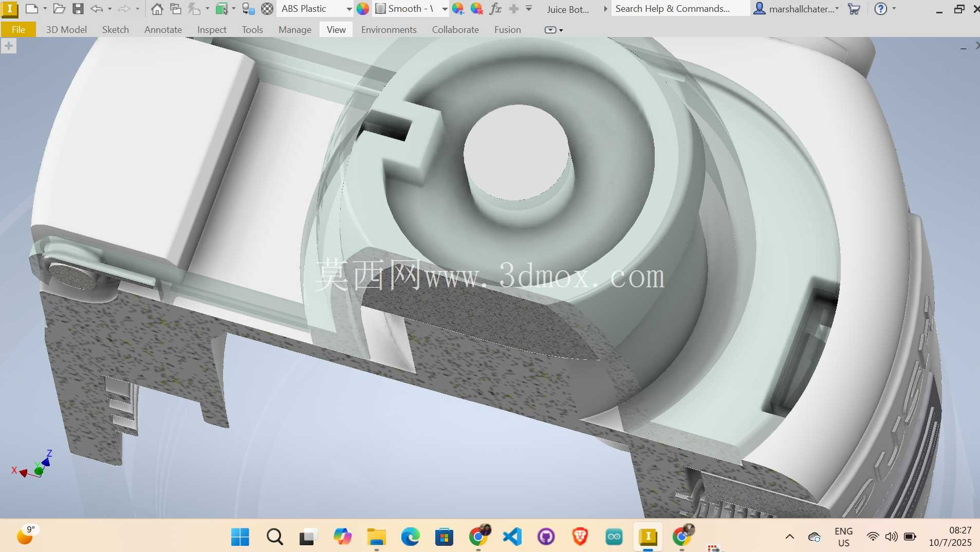This screenshot has height=552, width=980.
Task: Expand customize quick access toolbar arrow
Action: tap(529, 9)
